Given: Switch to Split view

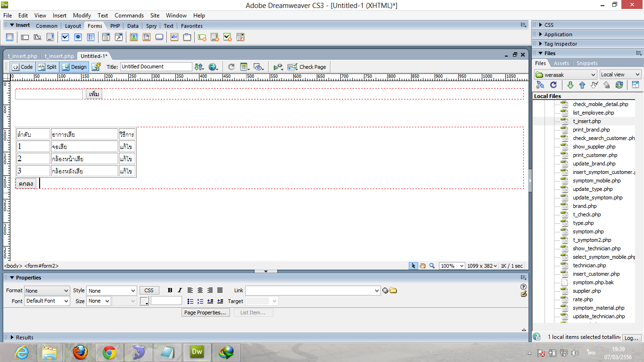Looking at the screenshot, I should pyautogui.click(x=47, y=67).
